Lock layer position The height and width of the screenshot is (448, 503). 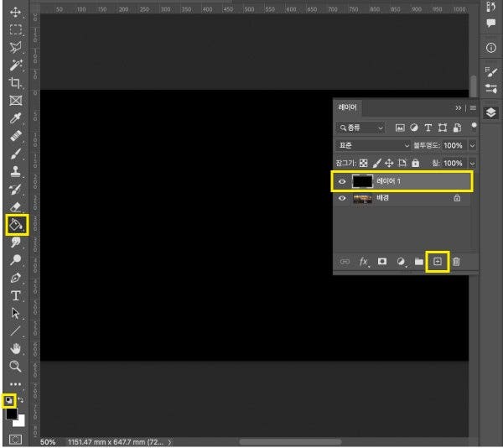click(x=389, y=164)
